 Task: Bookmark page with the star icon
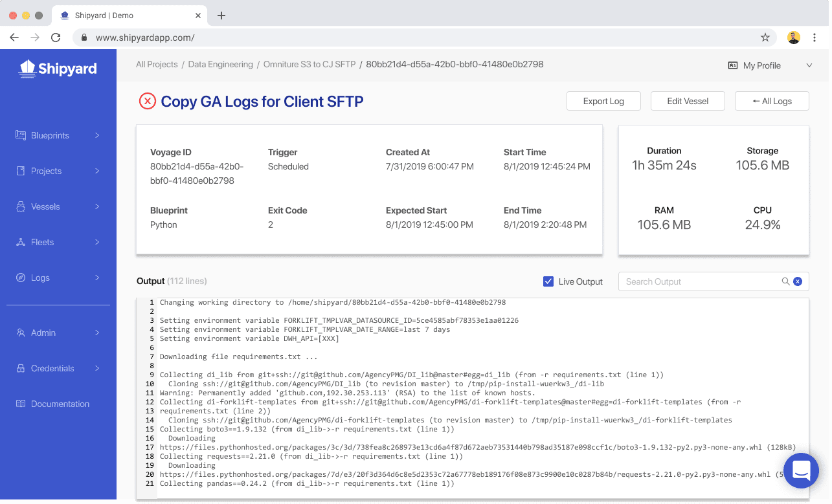[x=765, y=38]
